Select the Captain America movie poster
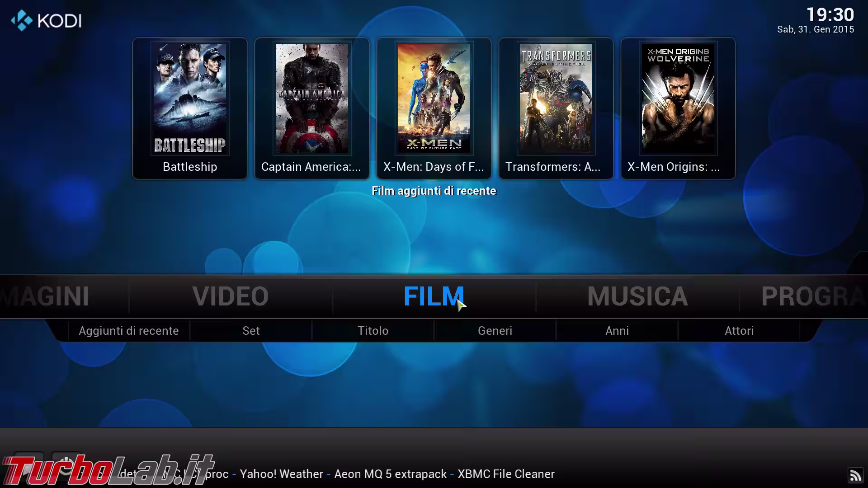This screenshot has width=868, height=488. tap(312, 99)
